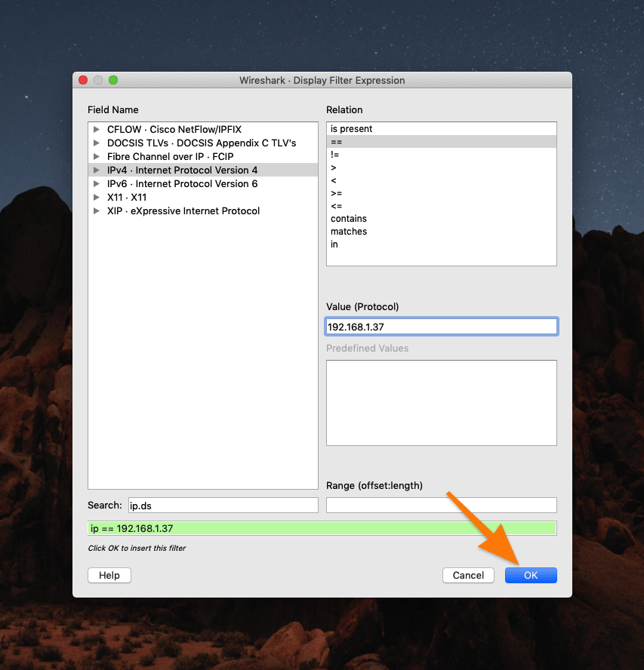Expand IPv6 Internet Protocol Version 6 triangle
Viewport: 644px width, 670px height.
(x=97, y=184)
